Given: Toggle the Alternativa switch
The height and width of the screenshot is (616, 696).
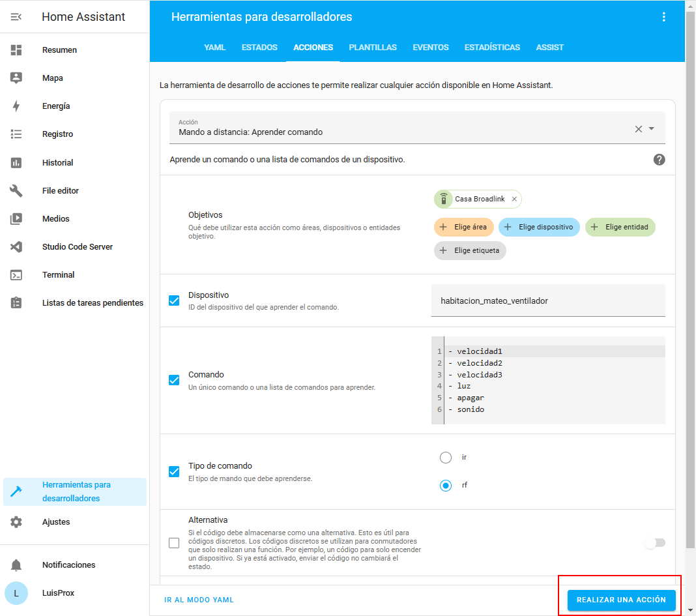Looking at the screenshot, I should click(x=655, y=543).
